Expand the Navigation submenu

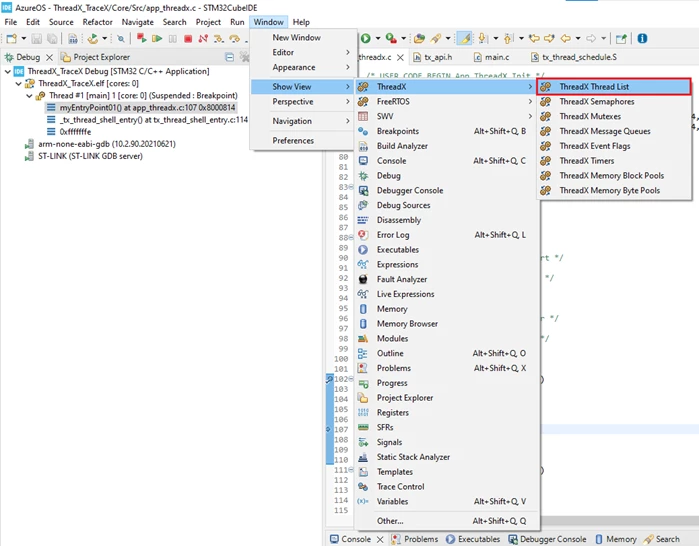304,121
